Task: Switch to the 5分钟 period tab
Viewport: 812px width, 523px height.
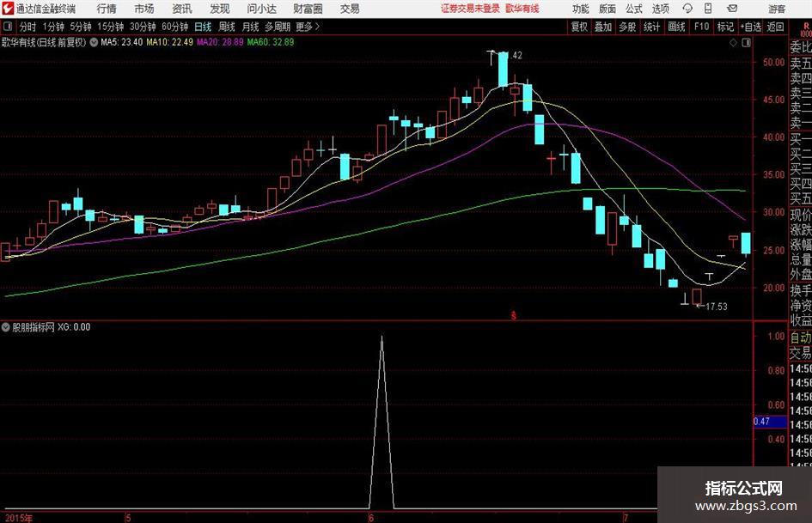Action: coord(80,27)
